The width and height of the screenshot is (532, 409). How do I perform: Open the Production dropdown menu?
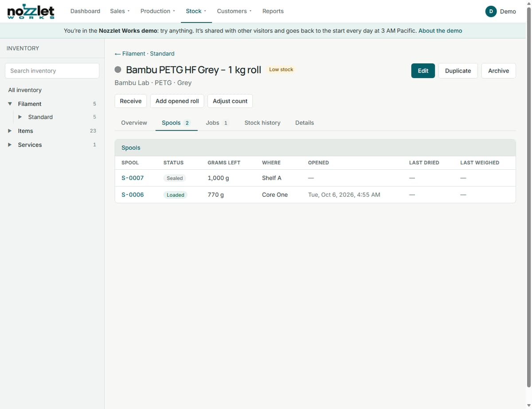click(x=158, y=11)
